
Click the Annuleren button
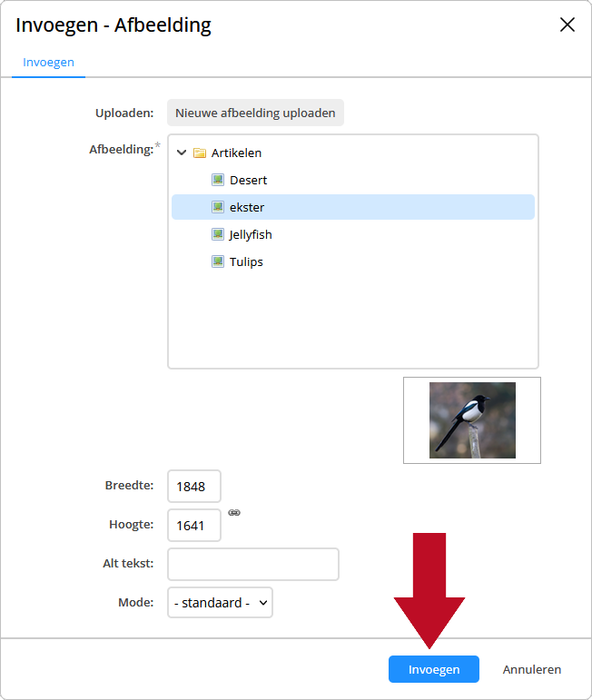532,670
